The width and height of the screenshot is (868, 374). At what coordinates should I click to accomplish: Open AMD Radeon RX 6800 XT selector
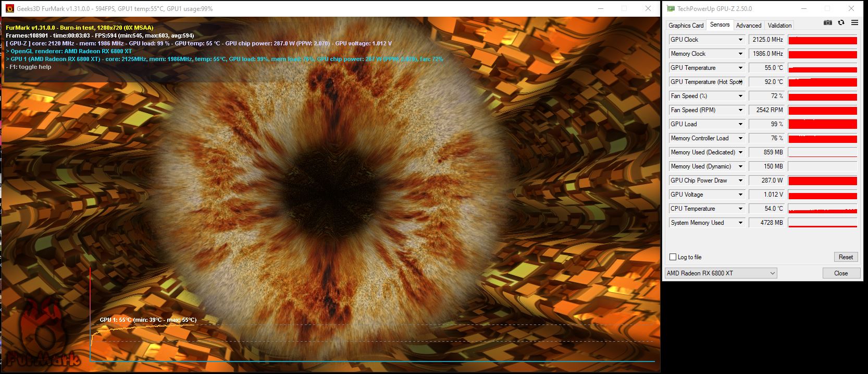721,273
